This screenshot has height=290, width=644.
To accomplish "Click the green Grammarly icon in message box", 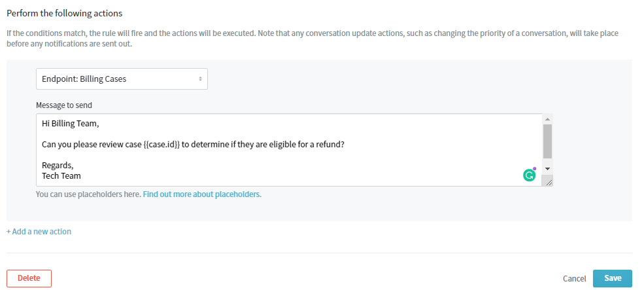I will [x=530, y=175].
